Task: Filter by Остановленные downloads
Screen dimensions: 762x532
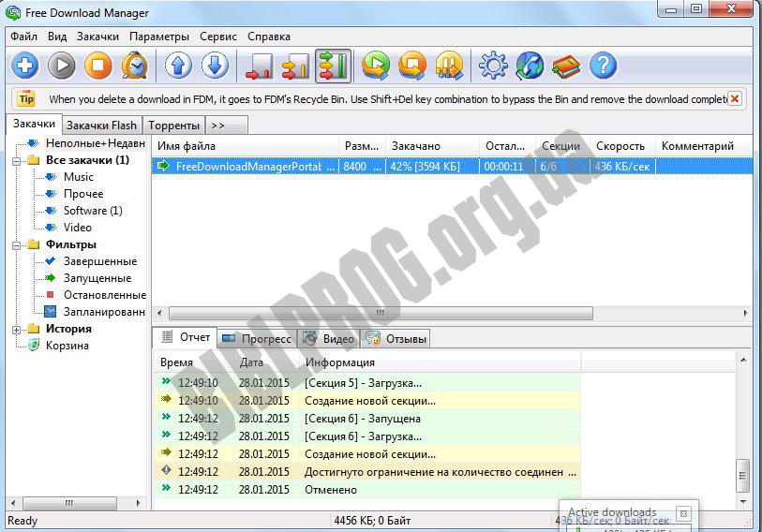Action: pos(104,295)
